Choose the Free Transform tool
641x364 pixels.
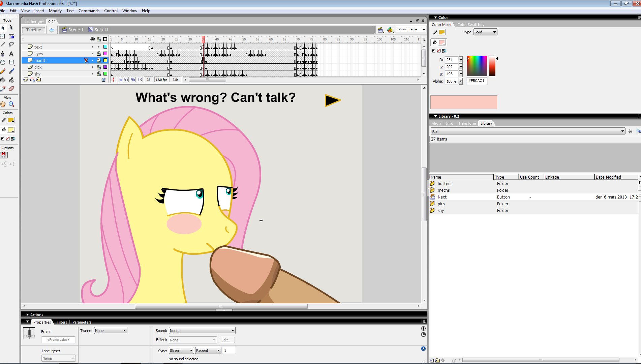[3, 36]
